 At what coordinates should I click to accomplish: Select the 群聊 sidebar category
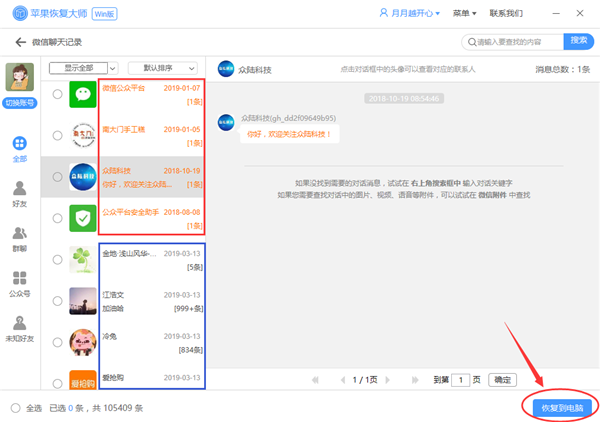(x=20, y=239)
